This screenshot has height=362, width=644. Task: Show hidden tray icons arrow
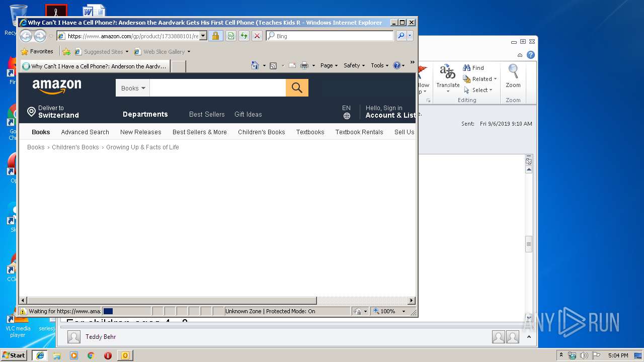tap(561, 355)
